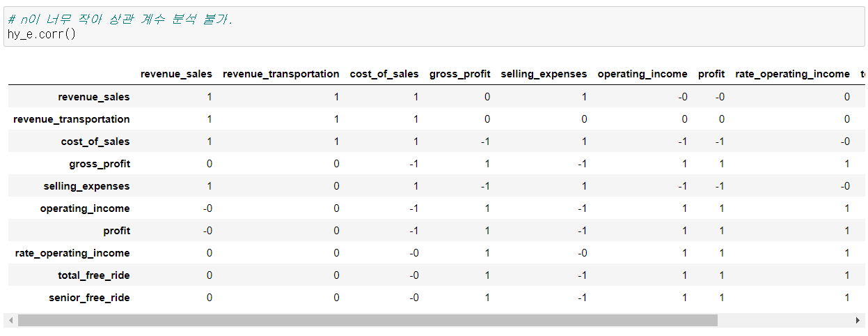Select the cost_of_sales row label
Screen dimensions: 868x336
point(95,142)
